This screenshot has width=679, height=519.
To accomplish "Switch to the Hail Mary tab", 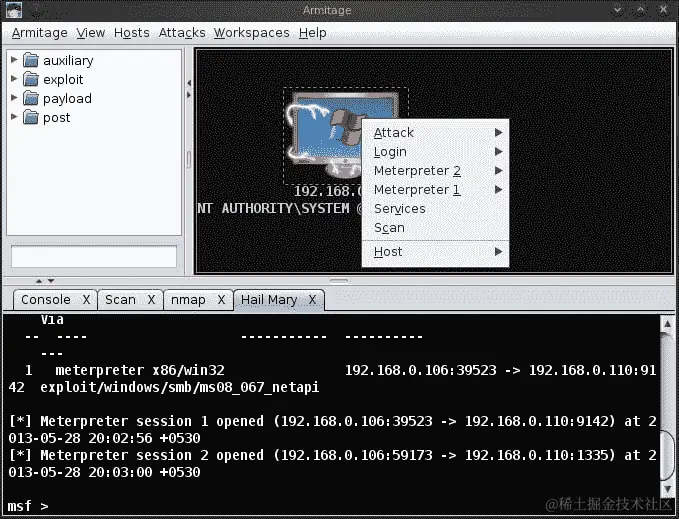I will click(269, 300).
